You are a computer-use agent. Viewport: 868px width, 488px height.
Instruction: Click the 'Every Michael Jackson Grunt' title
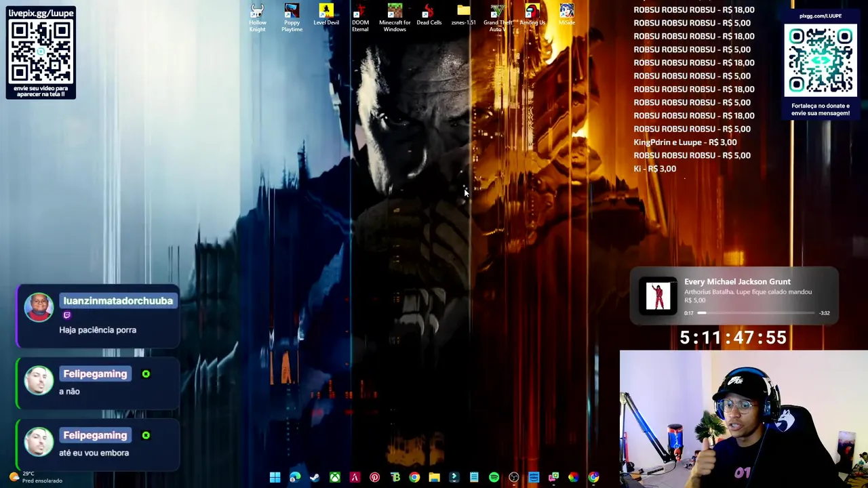coord(737,281)
